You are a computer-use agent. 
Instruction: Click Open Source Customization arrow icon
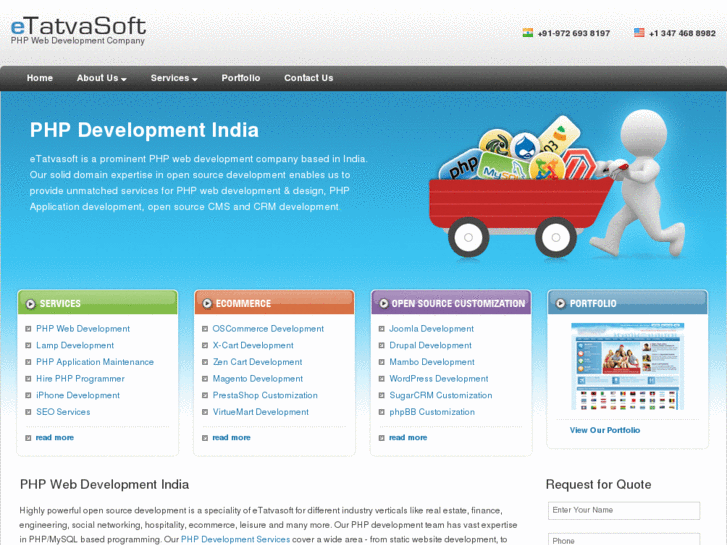pyautogui.click(x=384, y=304)
